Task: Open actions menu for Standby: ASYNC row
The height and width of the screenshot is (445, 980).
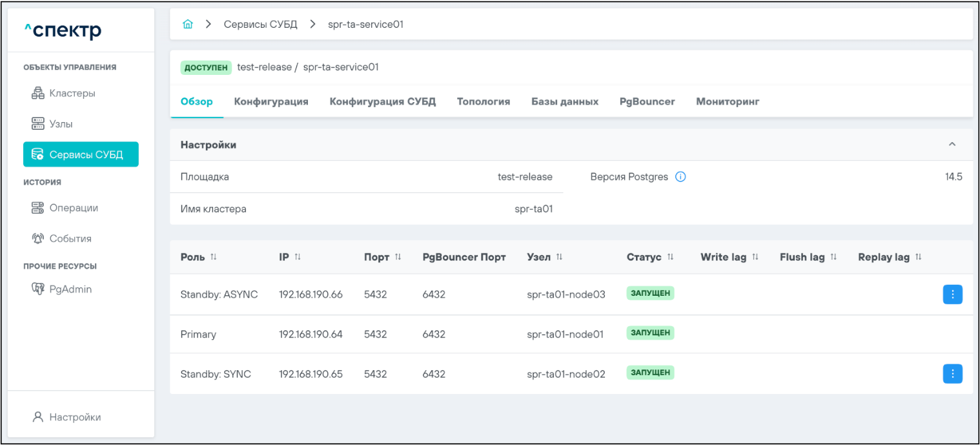Action: click(x=952, y=295)
